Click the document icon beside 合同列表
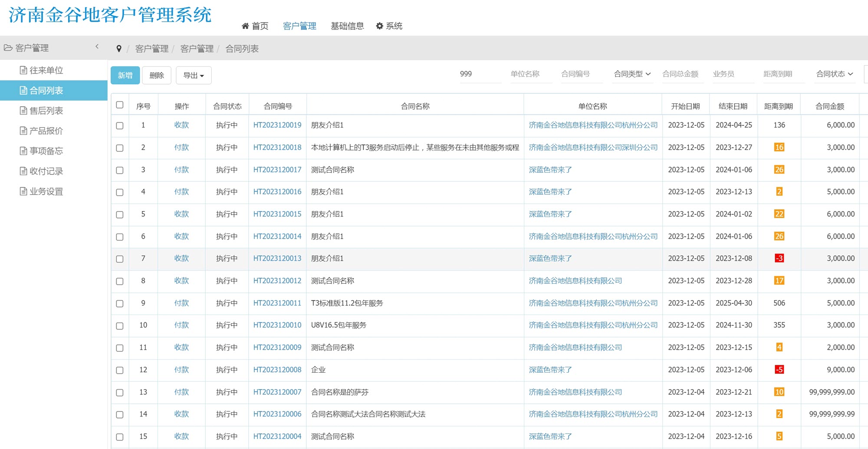This screenshot has height=449, width=868. point(23,90)
